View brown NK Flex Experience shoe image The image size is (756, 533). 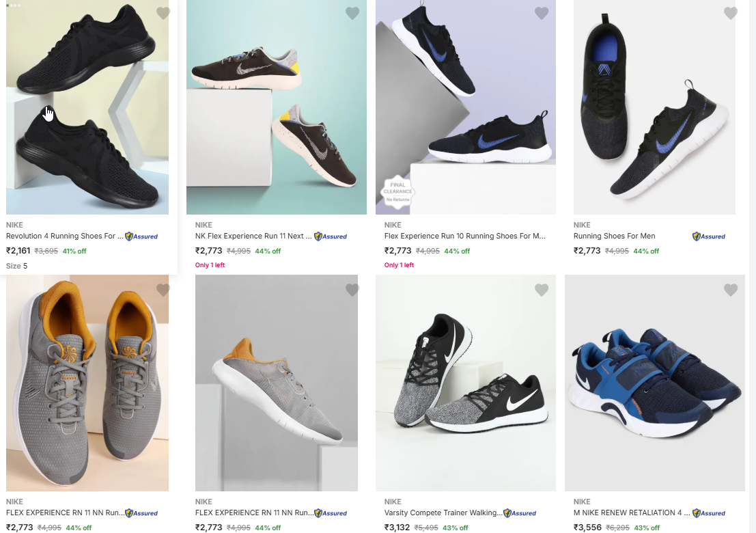[277, 109]
